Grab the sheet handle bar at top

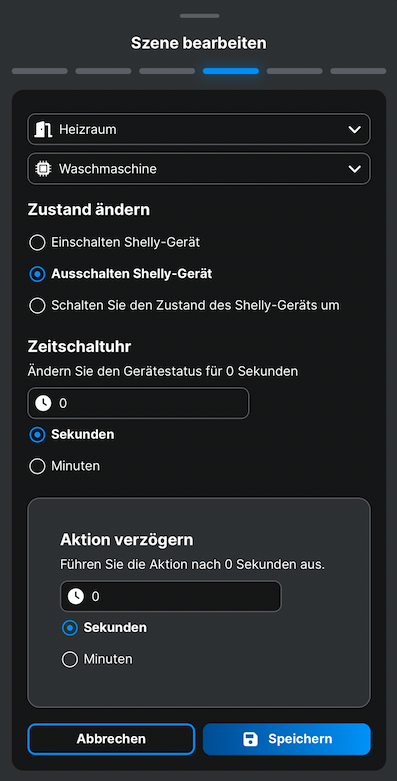pos(199,16)
